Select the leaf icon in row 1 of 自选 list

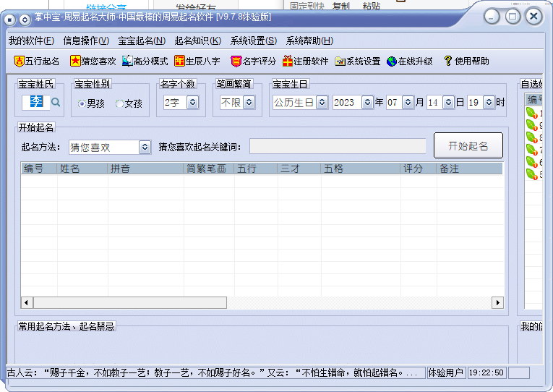[x=531, y=113]
